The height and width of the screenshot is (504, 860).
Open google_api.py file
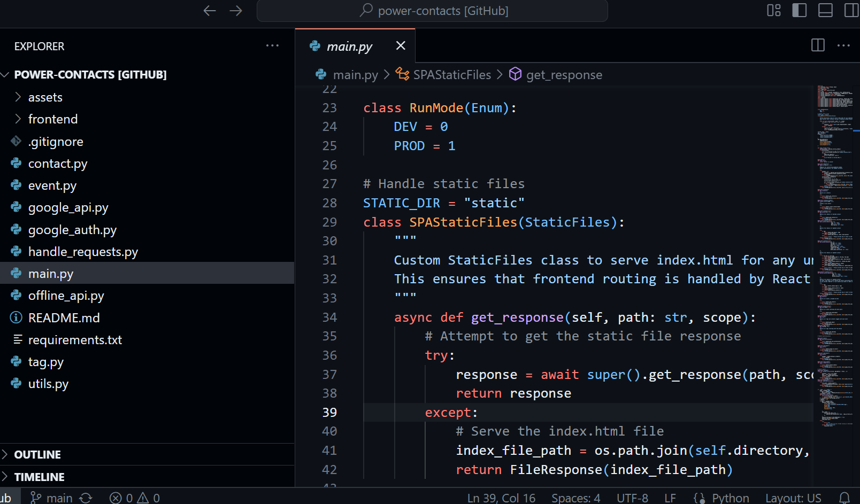pos(147,207)
